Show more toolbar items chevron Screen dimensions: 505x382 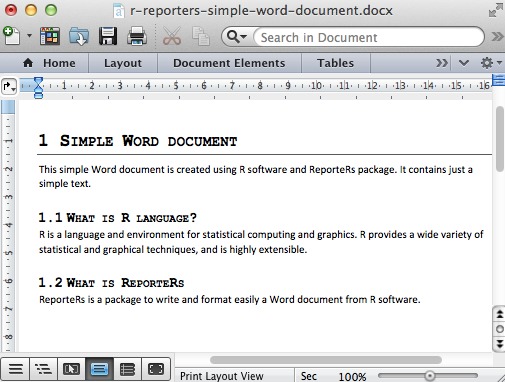(497, 36)
